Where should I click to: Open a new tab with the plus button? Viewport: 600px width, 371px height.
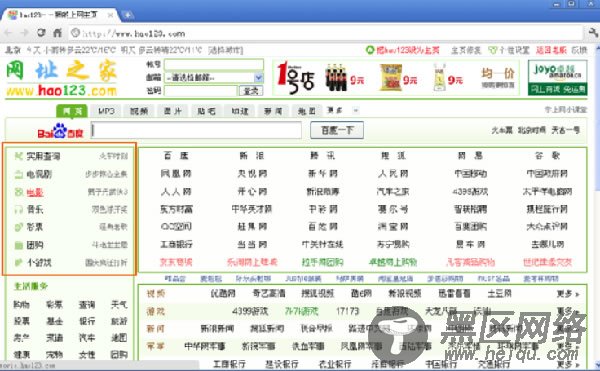pos(127,15)
